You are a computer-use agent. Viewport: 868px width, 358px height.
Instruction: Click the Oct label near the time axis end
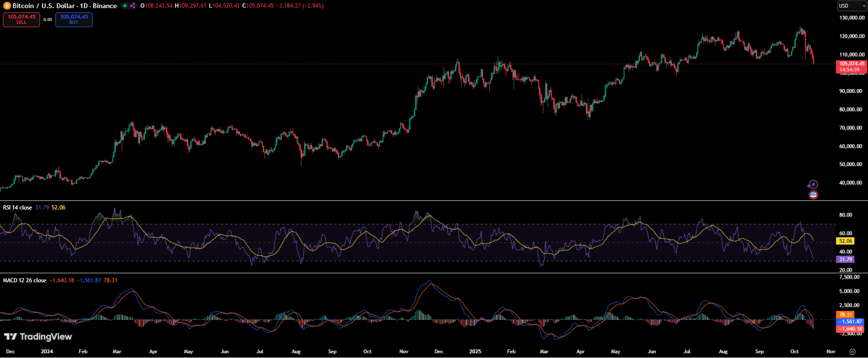pos(794,352)
